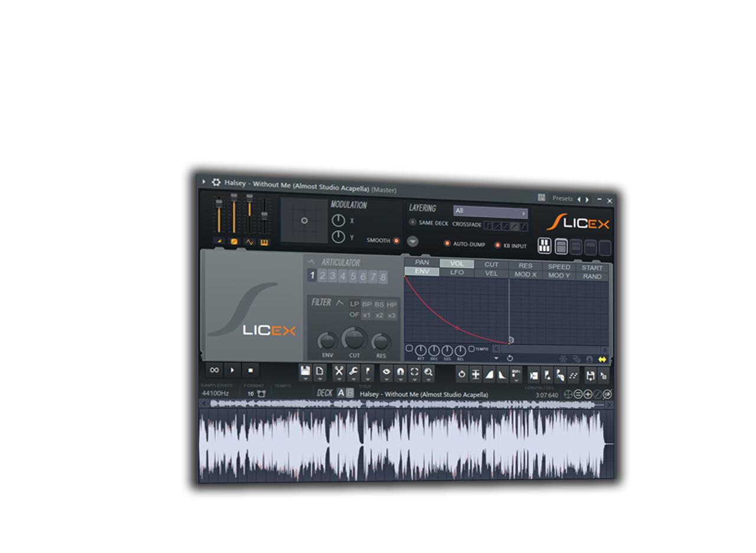Toggle the envelope snap magnet icon
This screenshot has height=553, width=756.
pyautogui.click(x=589, y=359)
